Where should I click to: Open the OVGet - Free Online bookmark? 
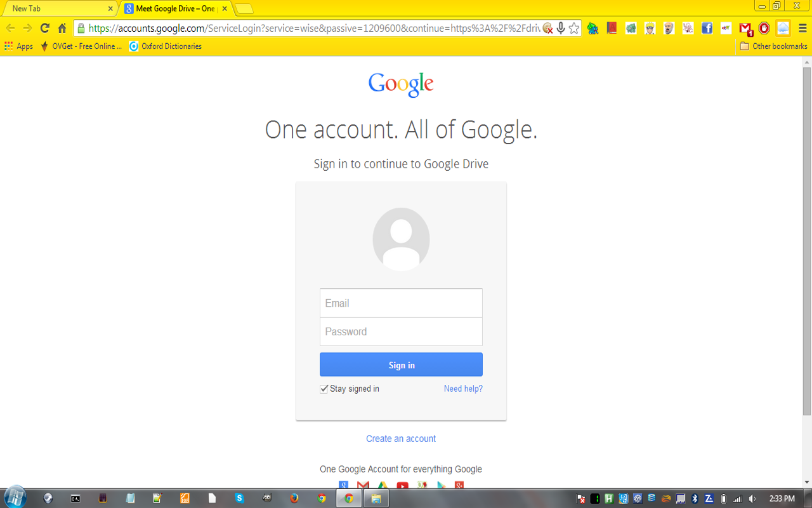point(81,46)
